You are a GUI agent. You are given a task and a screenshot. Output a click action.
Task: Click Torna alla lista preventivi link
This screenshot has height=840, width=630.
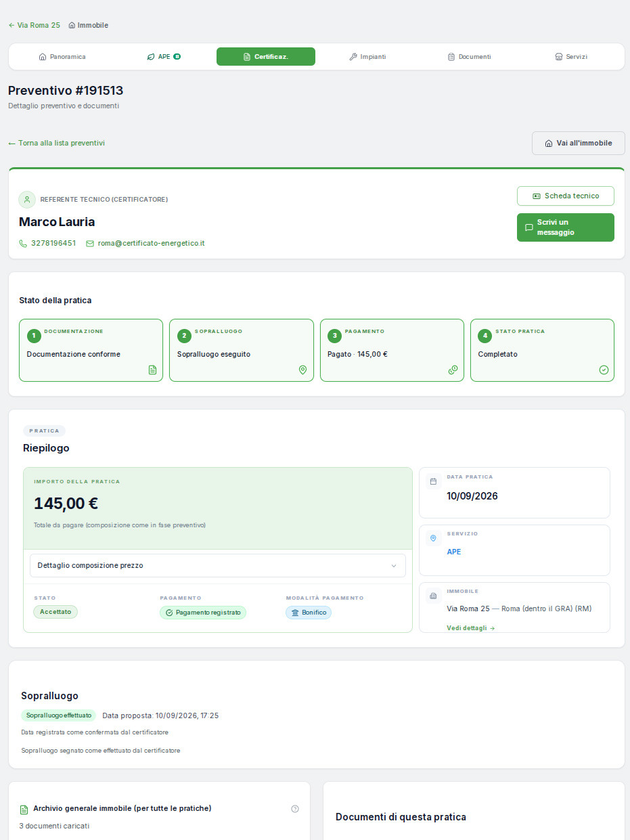tap(57, 143)
